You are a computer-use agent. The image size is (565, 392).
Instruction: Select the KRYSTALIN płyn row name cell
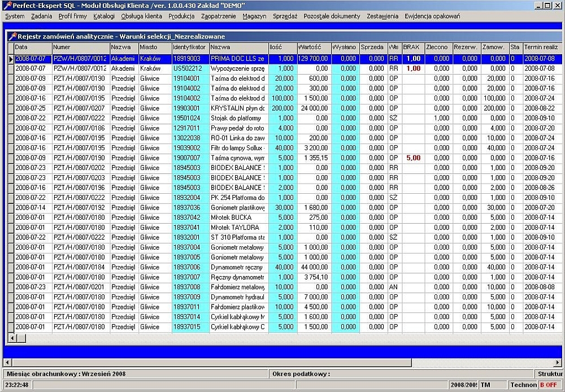click(238, 108)
